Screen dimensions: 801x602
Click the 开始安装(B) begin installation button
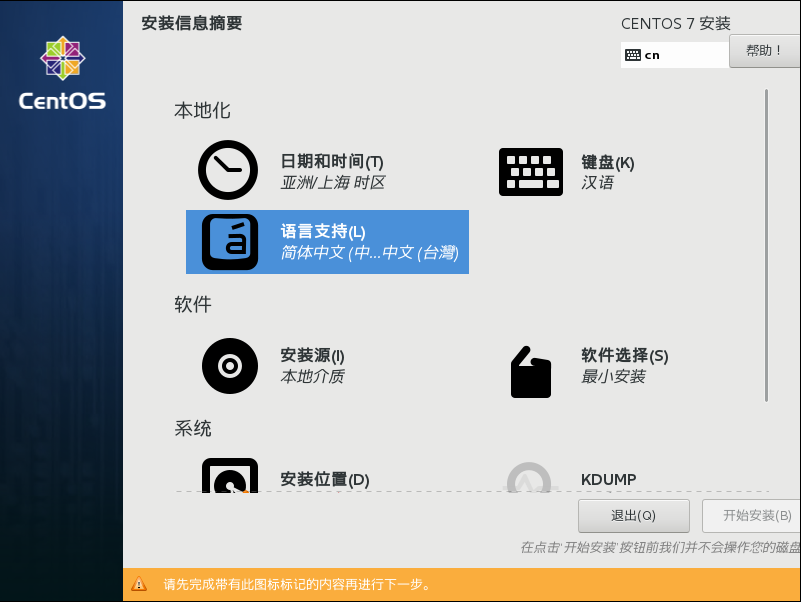point(751,516)
